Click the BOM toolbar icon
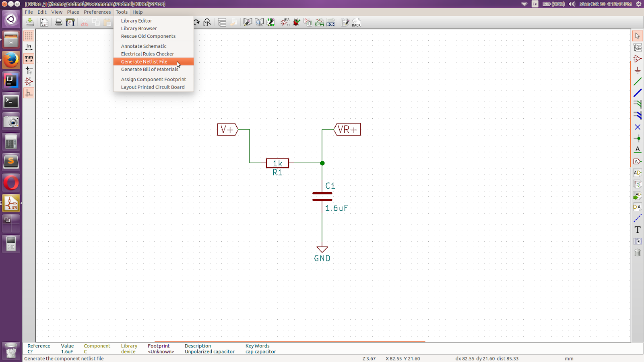This screenshot has width=644, height=362. click(x=331, y=22)
